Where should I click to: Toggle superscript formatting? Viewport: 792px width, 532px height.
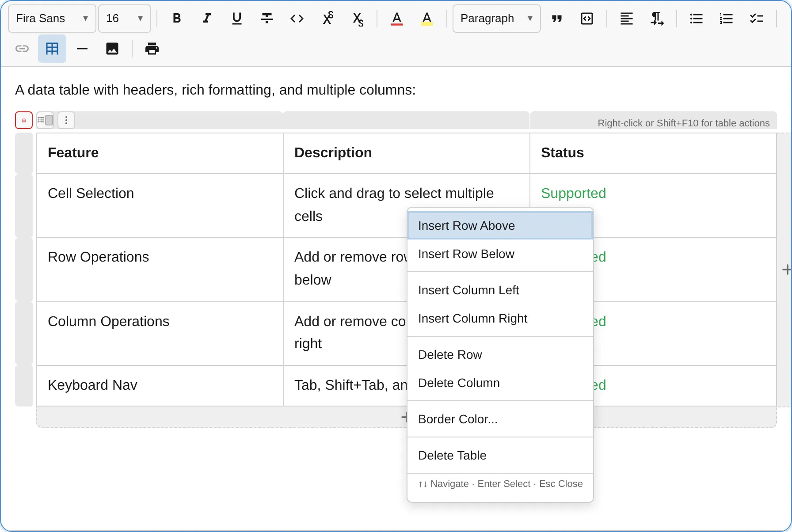(x=327, y=18)
